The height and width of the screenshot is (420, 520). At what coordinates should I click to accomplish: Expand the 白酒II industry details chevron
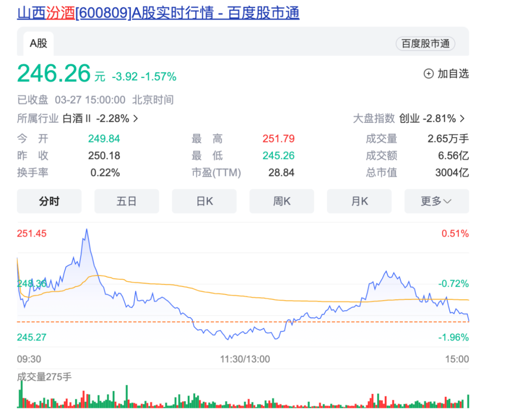(x=135, y=118)
